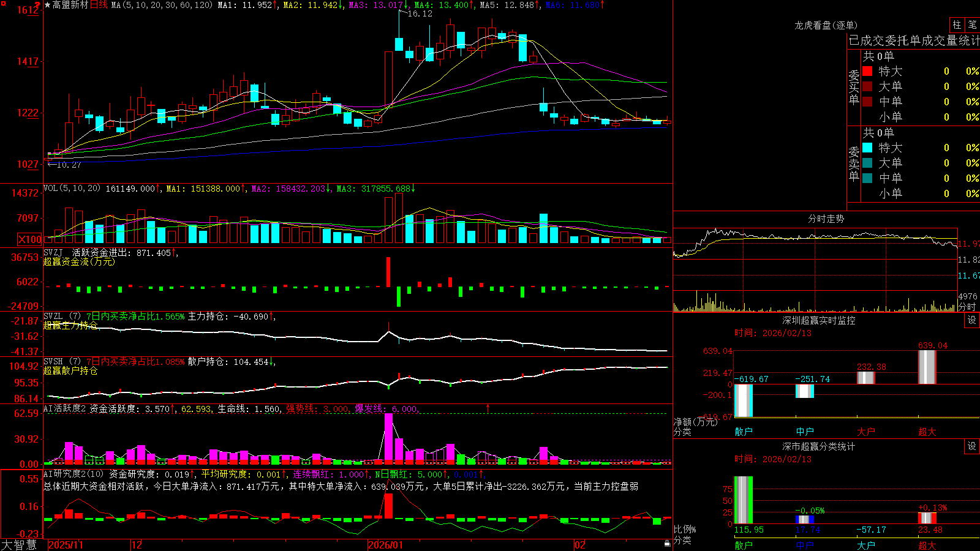Click the SVZL (7) indicator name
The image size is (980, 551).
click(x=62, y=317)
